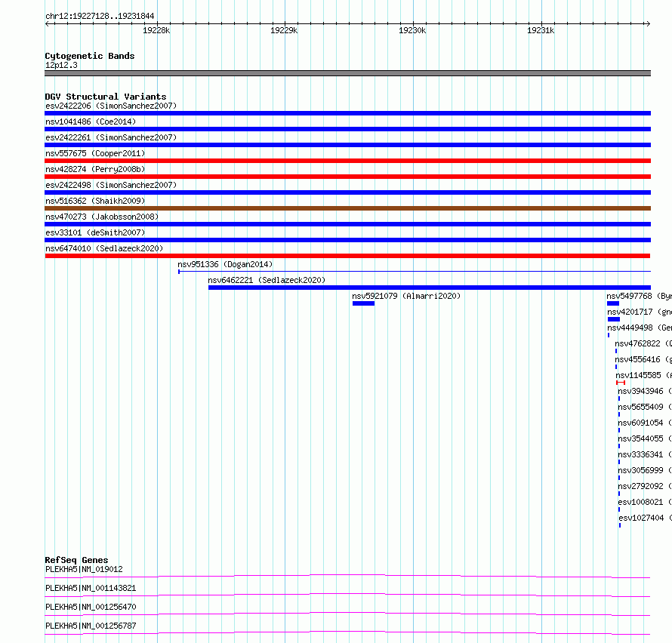672x643 pixels.
Task: Click the nsv516362 (Shaikh2009) label
Action: pyautogui.click(x=95, y=201)
